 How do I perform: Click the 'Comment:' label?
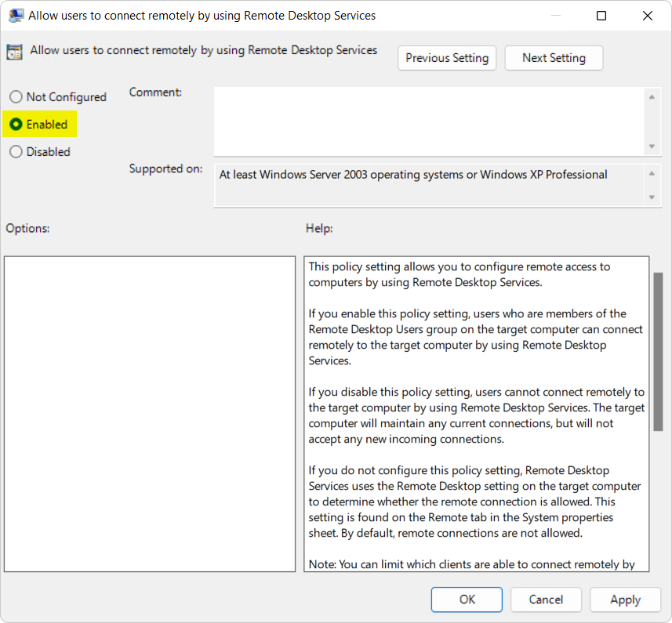[155, 92]
